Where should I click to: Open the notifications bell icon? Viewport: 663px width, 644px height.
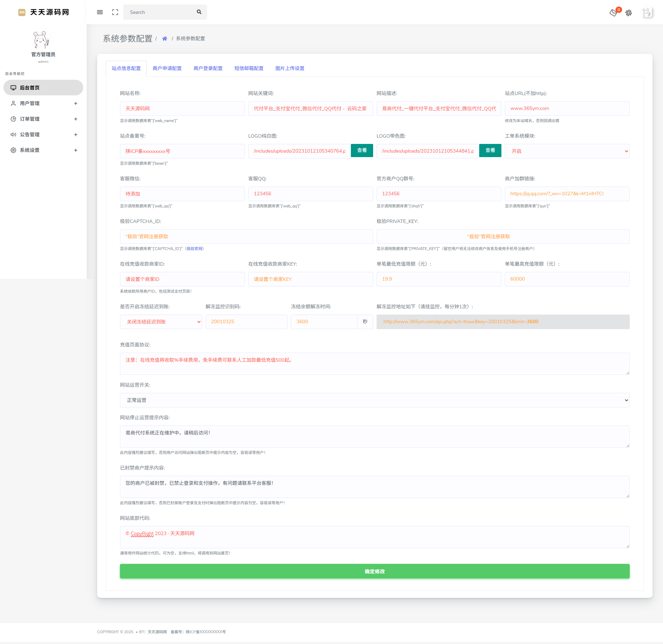pyautogui.click(x=613, y=13)
